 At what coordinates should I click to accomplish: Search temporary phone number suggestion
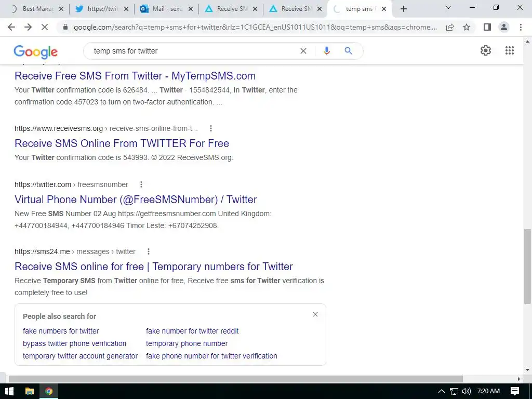187,343
